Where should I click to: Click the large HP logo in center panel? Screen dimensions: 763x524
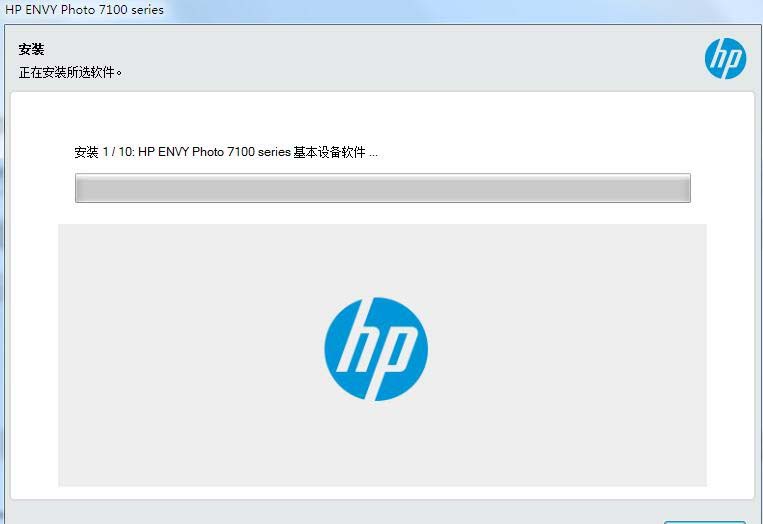376,349
